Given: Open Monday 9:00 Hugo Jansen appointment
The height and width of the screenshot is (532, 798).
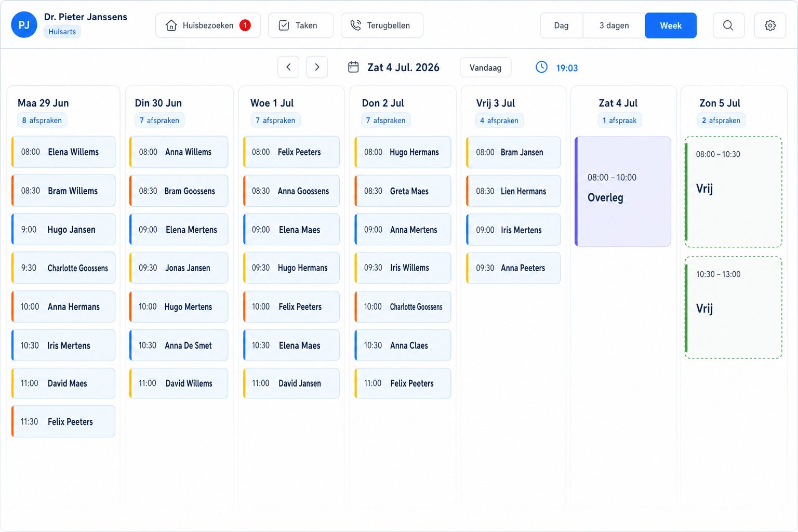Looking at the screenshot, I should point(63,229).
